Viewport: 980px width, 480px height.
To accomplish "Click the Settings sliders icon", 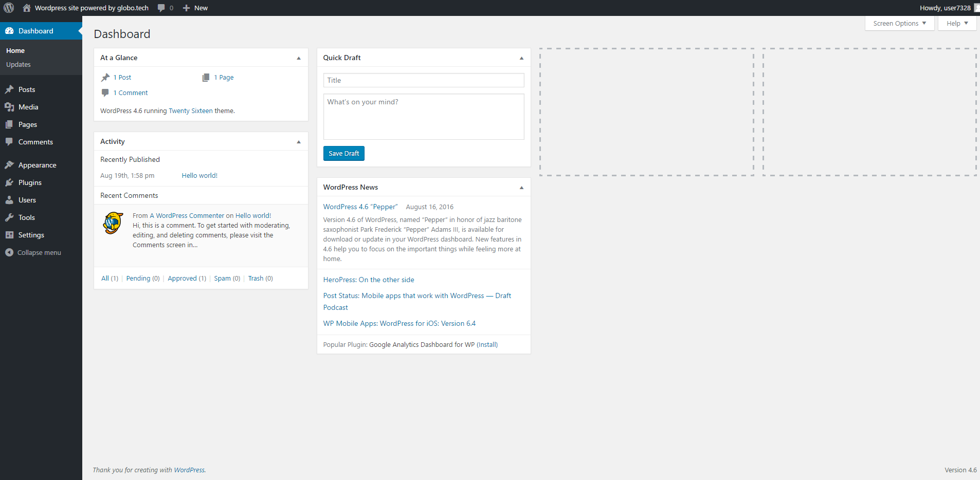I will tap(9, 235).
